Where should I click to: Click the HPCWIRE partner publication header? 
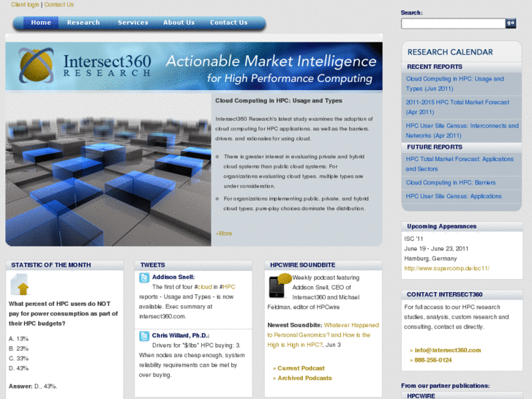[x=421, y=396]
